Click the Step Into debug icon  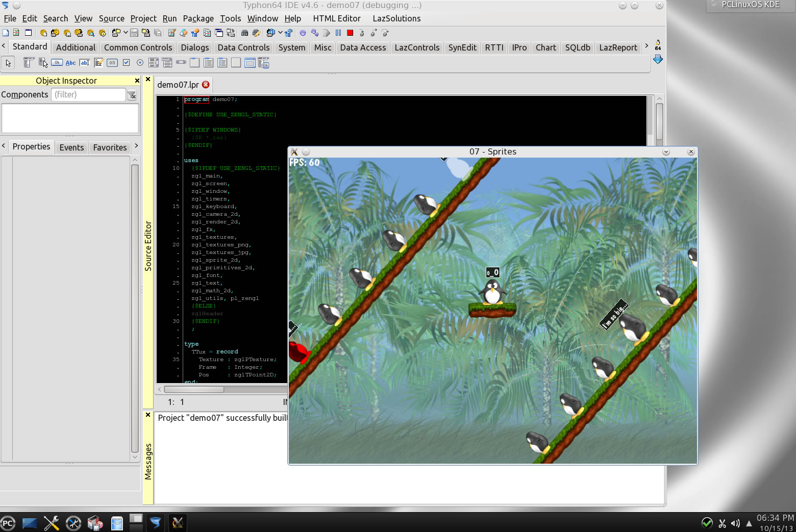tap(362, 33)
